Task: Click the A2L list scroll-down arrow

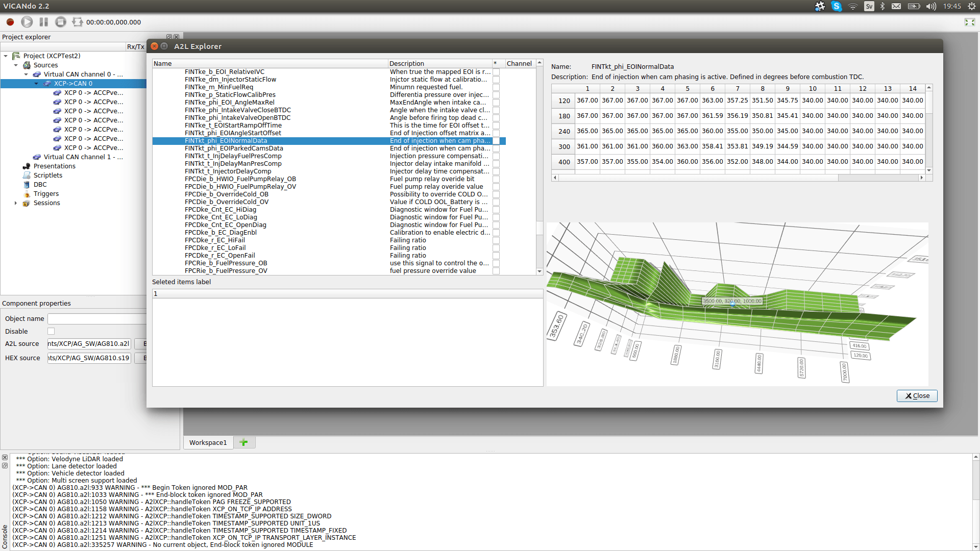Action: coord(540,271)
